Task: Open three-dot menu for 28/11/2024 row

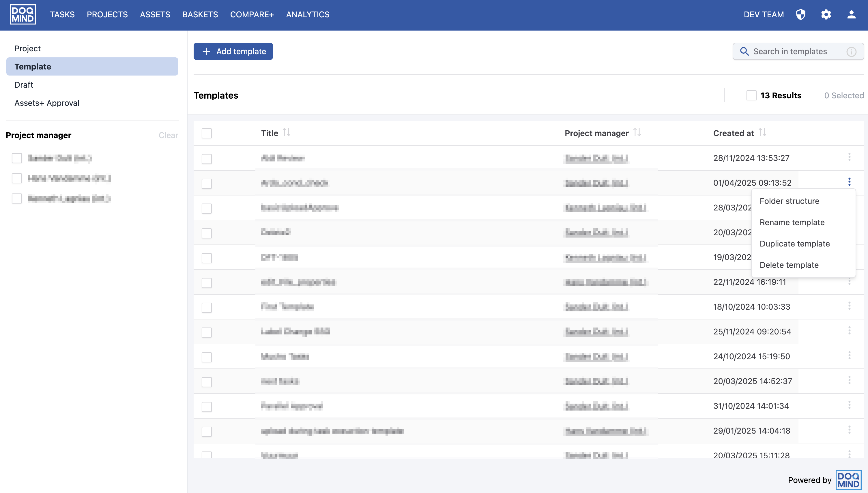Action: (x=849, y=157)
